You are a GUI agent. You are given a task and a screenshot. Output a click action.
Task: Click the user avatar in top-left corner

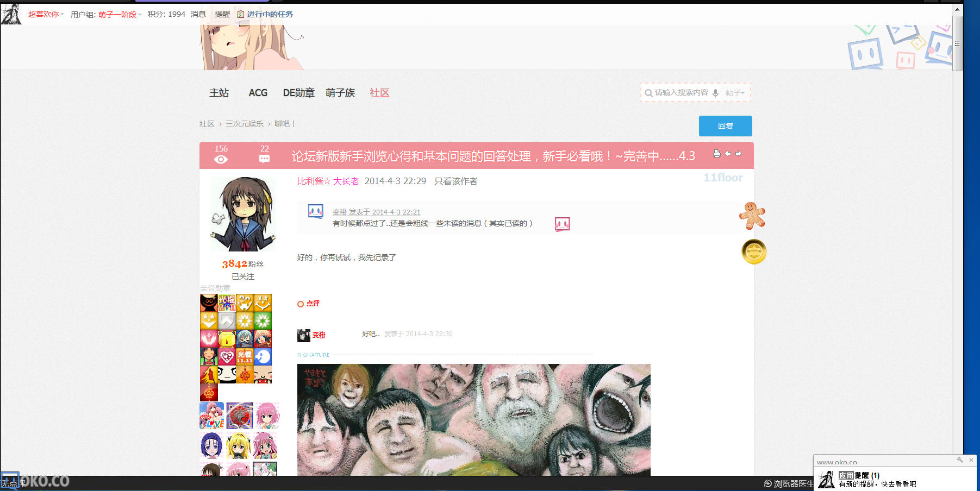pos(11,14)
